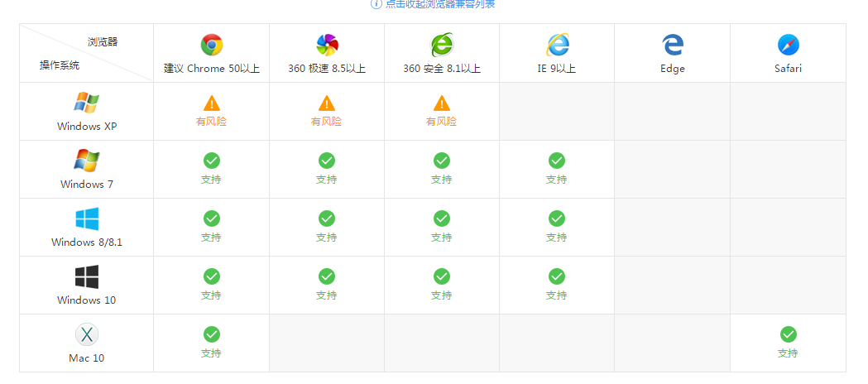Viewport: 868px width, 384px height.
Task: Click the Windows 8/8.1 logo icon
Action: point(87,218)
